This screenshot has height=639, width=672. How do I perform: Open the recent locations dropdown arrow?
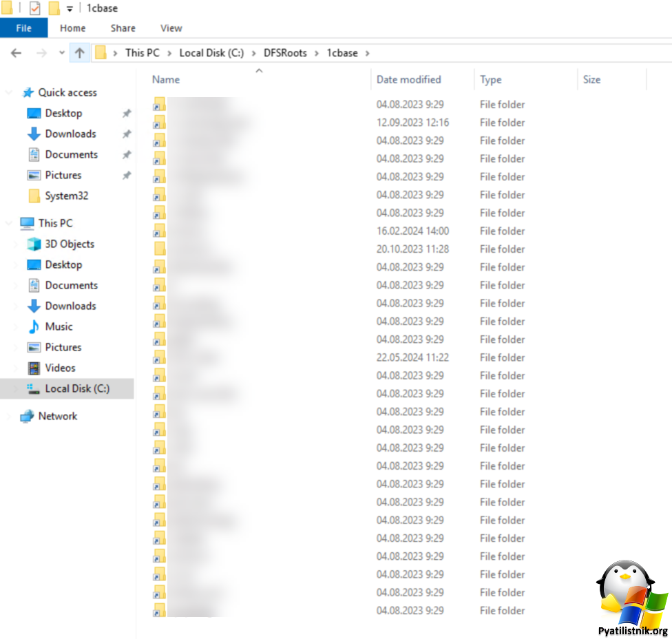tap(62, 53)
